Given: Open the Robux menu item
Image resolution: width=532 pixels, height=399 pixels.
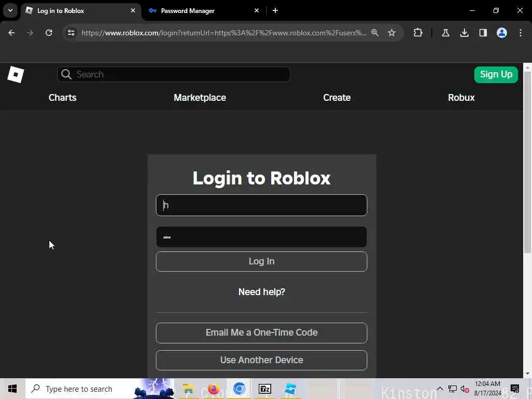Looking at the screenshot, I should point(461,98).
